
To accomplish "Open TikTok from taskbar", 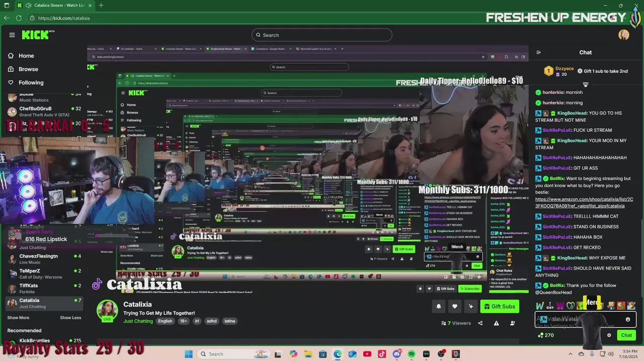I will [x=382, y=354].
